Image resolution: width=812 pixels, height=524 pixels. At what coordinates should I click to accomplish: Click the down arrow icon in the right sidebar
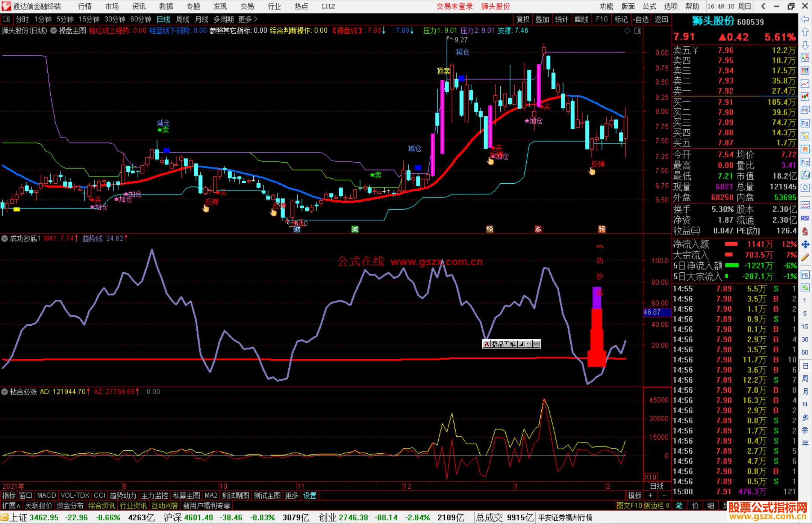805,45
